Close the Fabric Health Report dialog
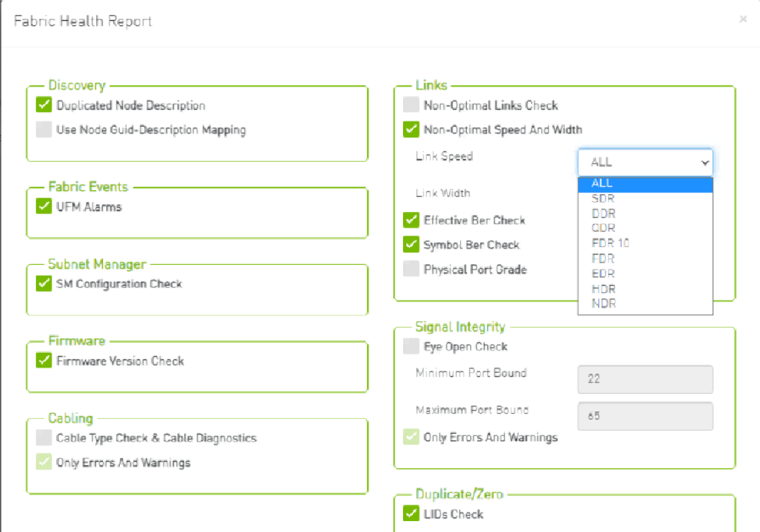This screenshot has height=532, width=760. click(742, 19)
